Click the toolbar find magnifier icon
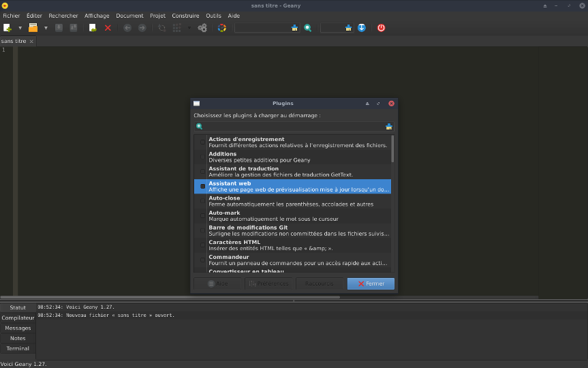Image resolution: width=588 pixels, height=368 pixels. point(308,28)
